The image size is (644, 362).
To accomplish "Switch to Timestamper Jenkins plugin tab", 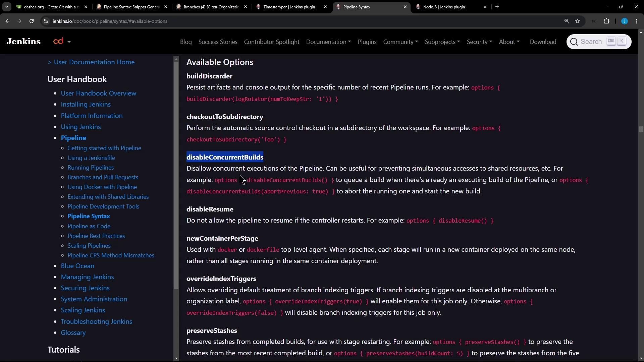I will pyautogui.click(x=289, y=7).
